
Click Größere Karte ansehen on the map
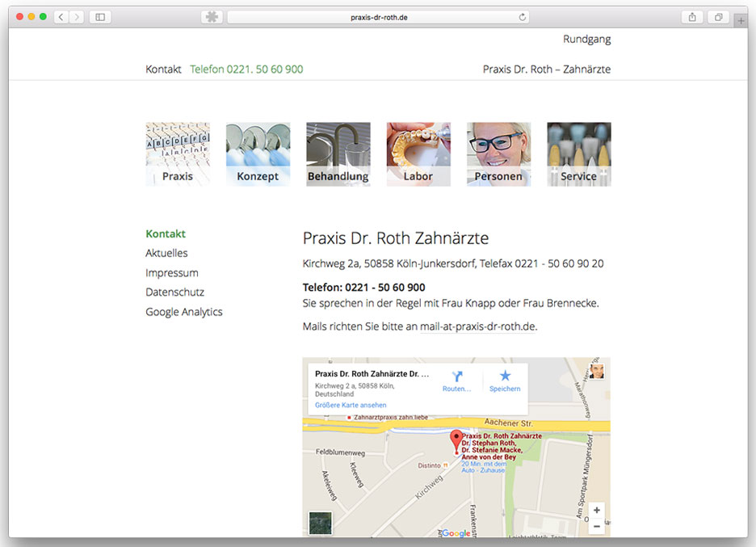coord(351,405)
